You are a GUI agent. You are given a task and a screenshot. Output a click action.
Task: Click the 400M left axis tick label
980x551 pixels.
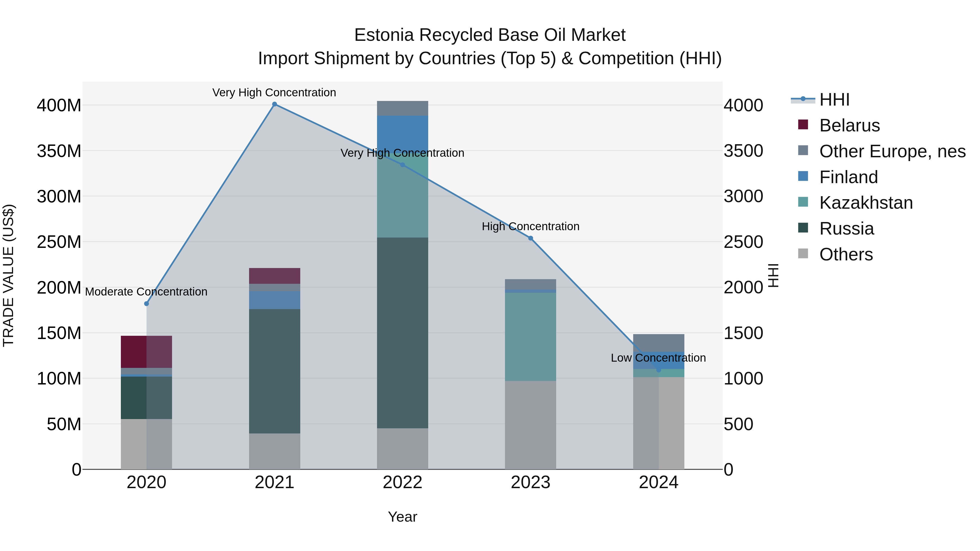pos(59,105)
